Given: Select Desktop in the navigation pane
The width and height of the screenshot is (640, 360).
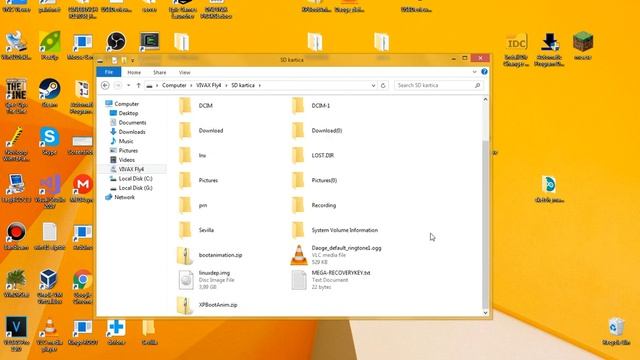Looking at the screenshot, I should 124,113.
